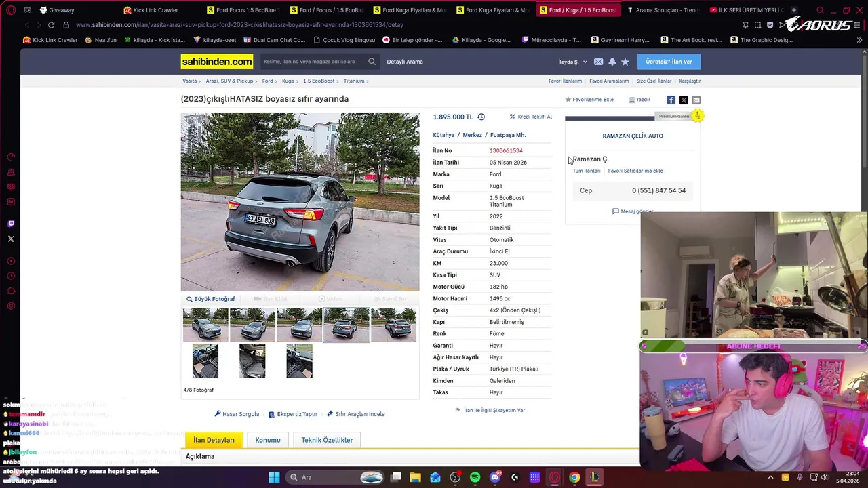This screenshot has height=488, width=868.
Task: Click the X icon in Opera sidebar
Action: pos(11,239)
